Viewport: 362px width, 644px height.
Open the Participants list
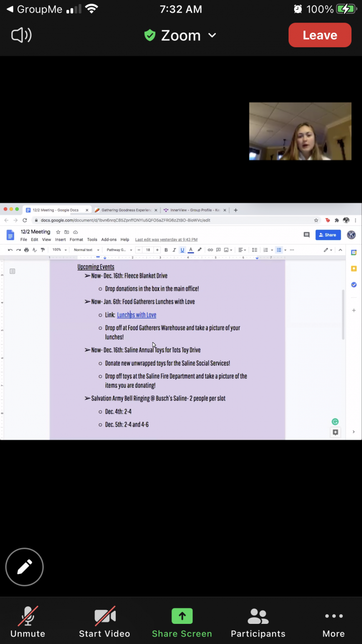point(258,622)
